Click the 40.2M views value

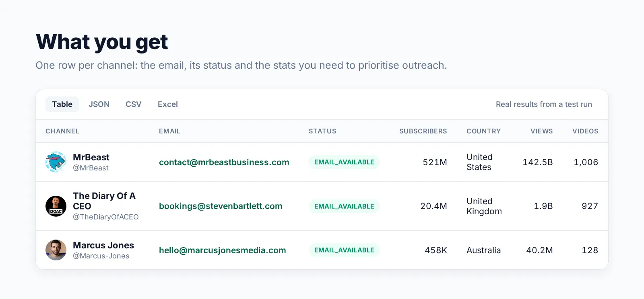click(x=539, y=250)
